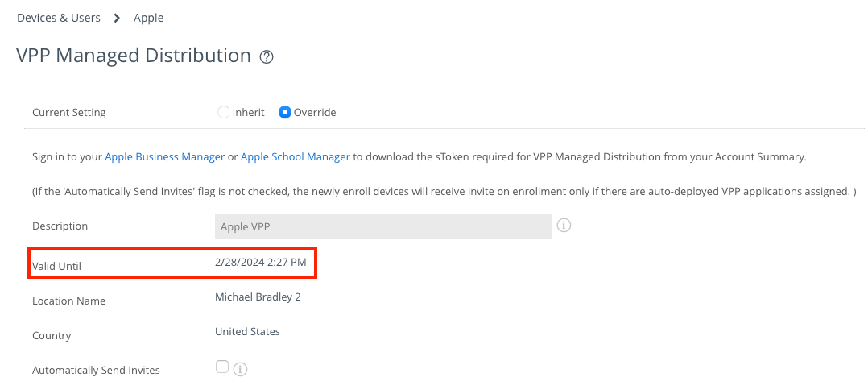This screenshot has width=868, height=390.
Task: Open the Apple breadcrumb item
Action: point(148,18)
